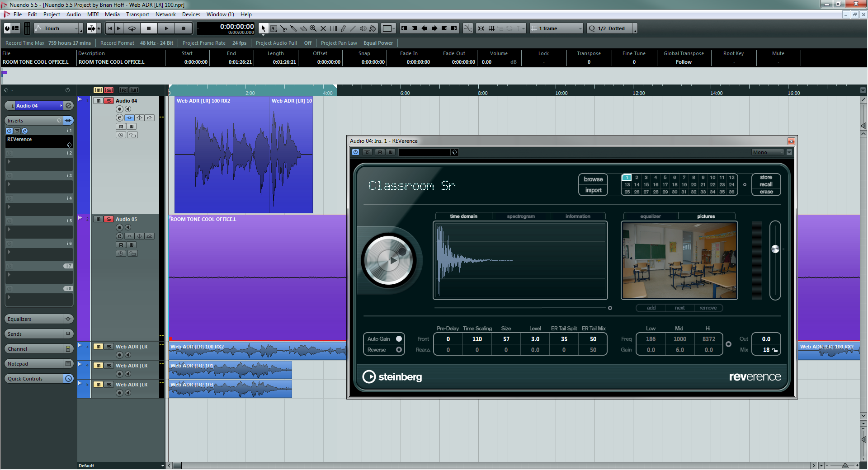Select the Object Selection arrow tool
This screenshot has height=470, width=868.
[x=263, y=28]
